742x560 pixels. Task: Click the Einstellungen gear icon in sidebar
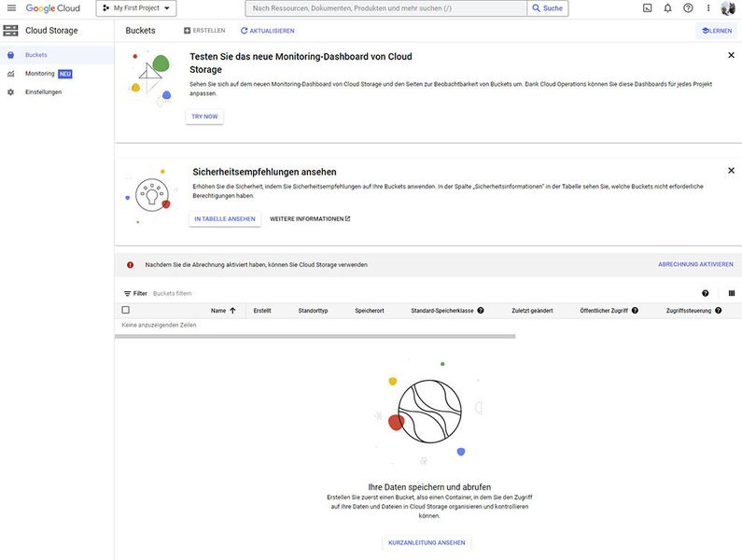coord(11,91)
